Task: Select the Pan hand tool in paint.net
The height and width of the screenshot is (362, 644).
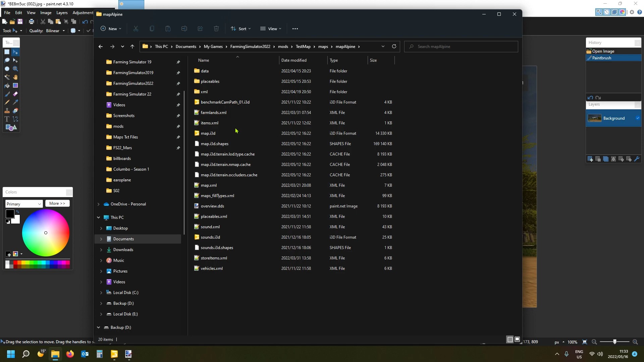Action: tap(15, 77)
